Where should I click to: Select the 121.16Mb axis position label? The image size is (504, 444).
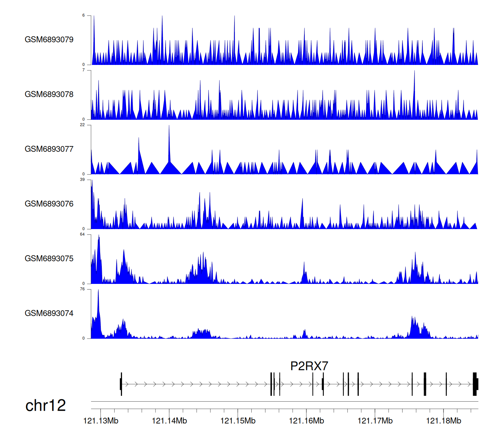point(306,421)
